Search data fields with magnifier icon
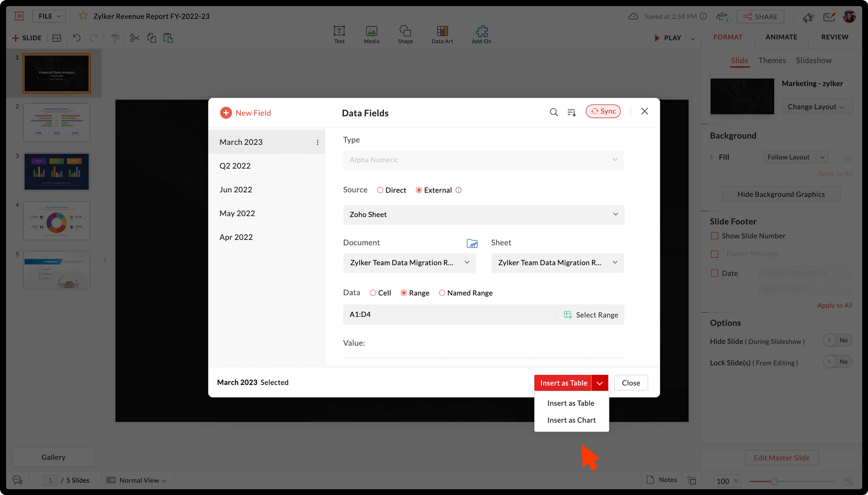The image size is (868, 495). [554, 112]
